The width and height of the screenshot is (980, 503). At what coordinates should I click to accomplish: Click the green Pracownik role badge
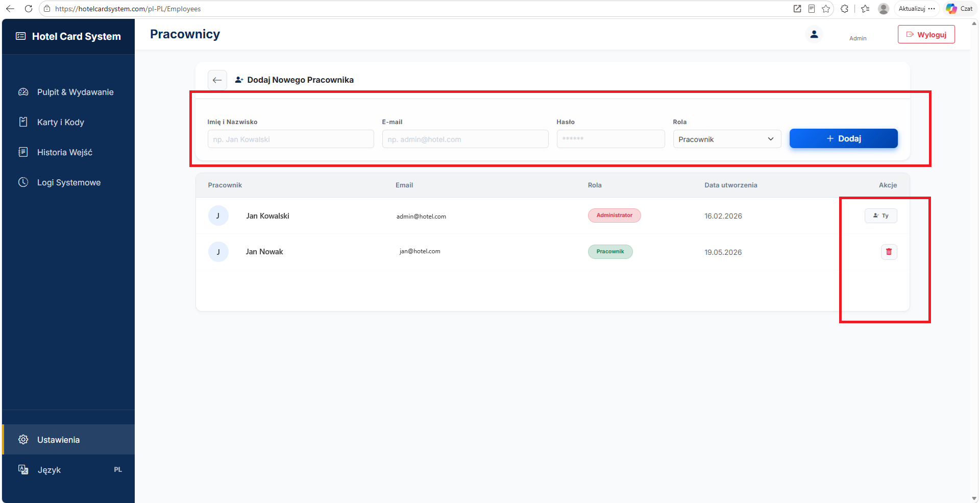point(610,252)
